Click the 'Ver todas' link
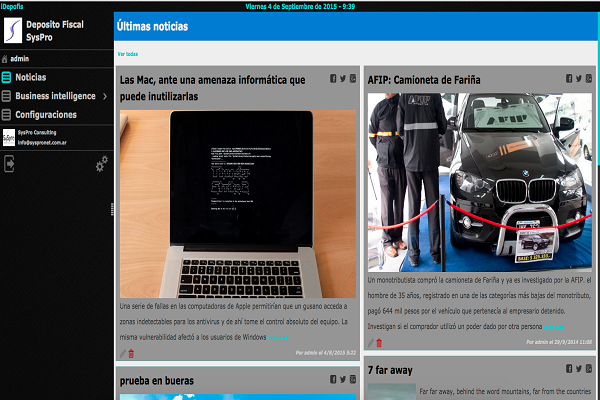Image resolution: width=600 pixels, height=400 pixels. [x=128, y=54]
